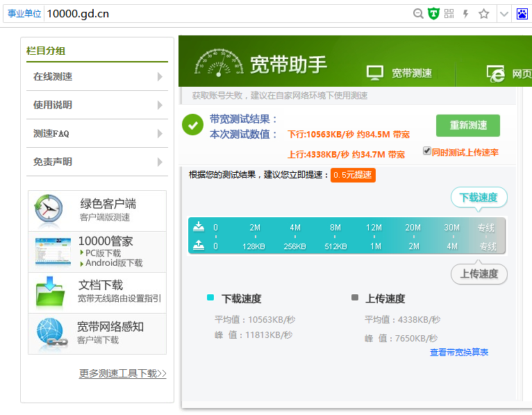Click 平均值:10563KB/秒 download average text
The width and height of the screenshot is (532, 415).
(255, 319)
